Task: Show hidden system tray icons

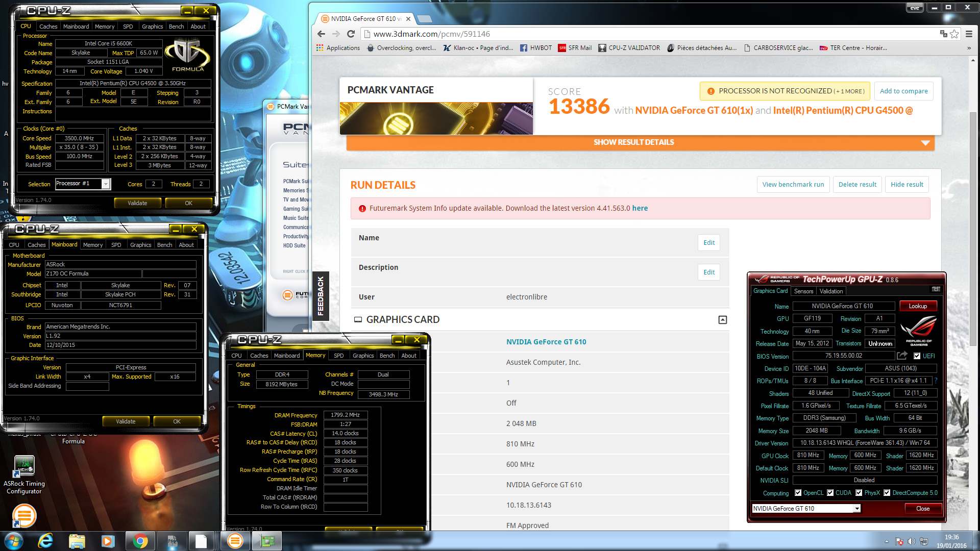Action: pyautogui.click(x=887, y=541)
